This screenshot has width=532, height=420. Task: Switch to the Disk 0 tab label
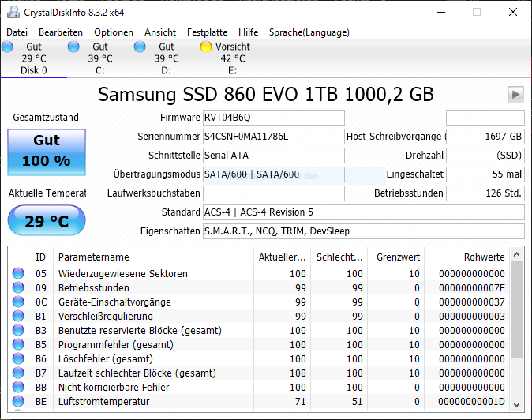point(34,70)
